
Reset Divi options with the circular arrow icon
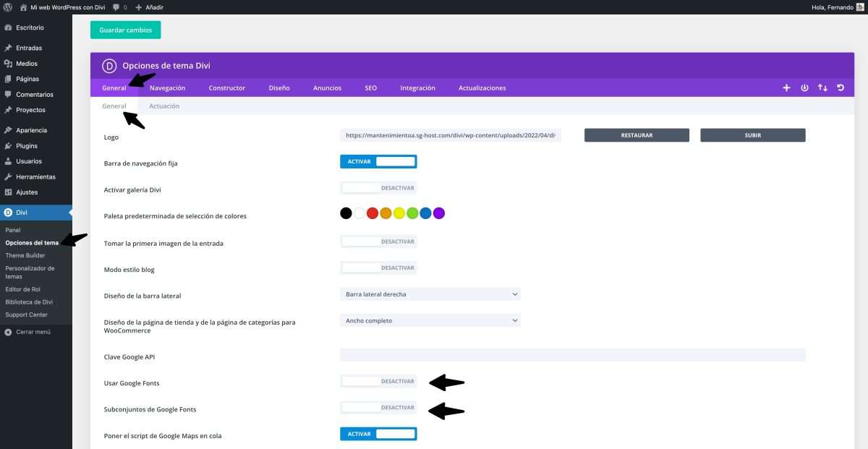(839, 87)
